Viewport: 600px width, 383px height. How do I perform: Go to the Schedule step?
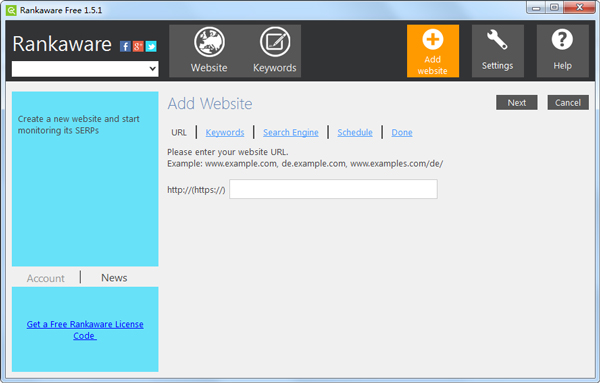[355, 132]
